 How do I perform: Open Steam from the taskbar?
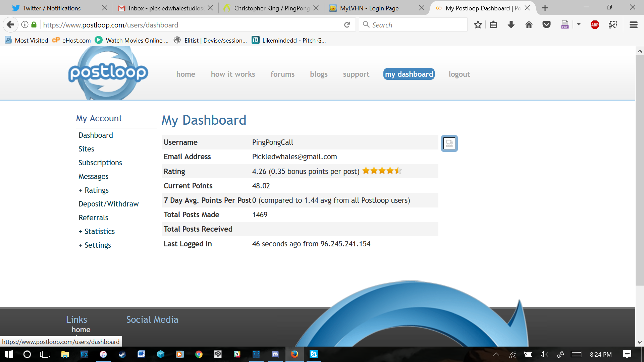pyautogui.click(x=122, y=354)
